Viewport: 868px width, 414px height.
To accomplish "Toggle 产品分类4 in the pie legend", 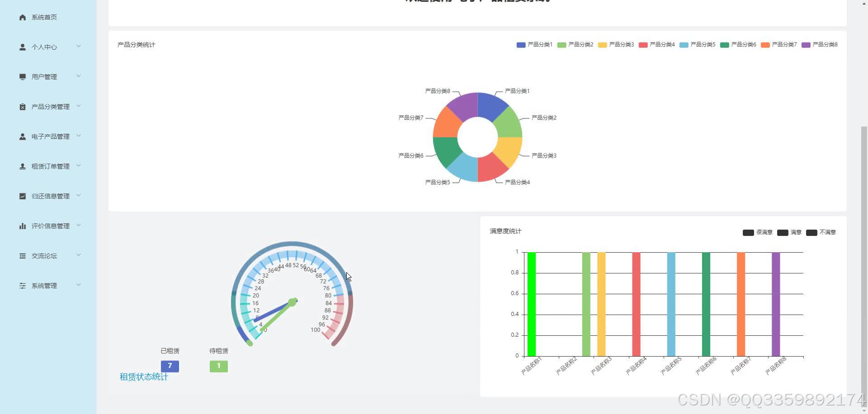I will [656, 45].
